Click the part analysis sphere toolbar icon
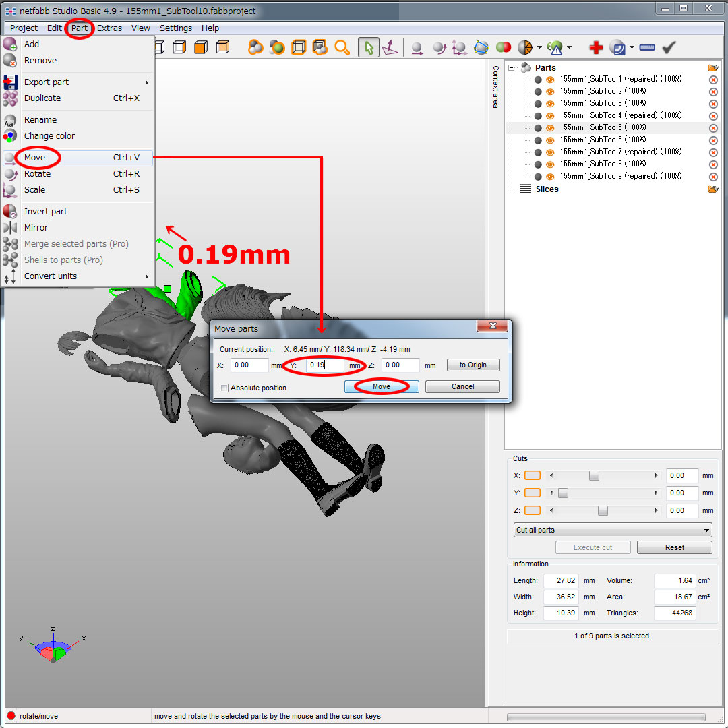 525,47
